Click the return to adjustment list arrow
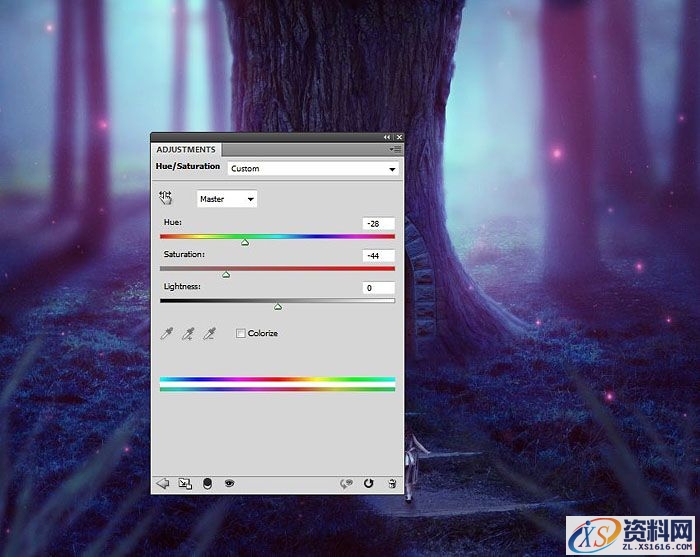The width and height of the screenshot is (700, 557). click(164, 483)
